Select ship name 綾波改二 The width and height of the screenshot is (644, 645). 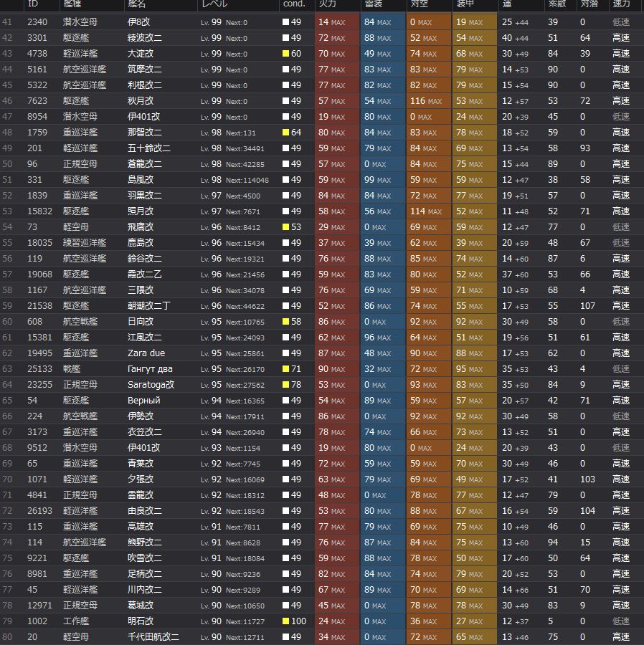click(145, 38)
